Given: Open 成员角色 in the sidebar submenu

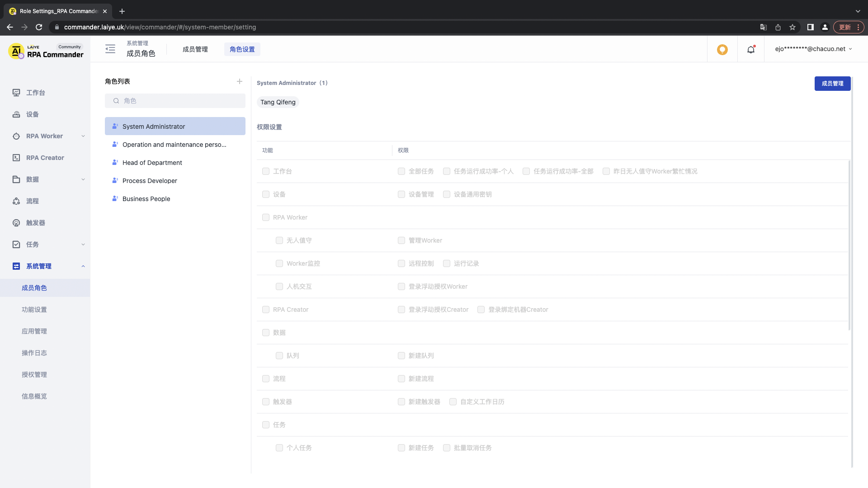Looking at the screenshot, I should point(45,288).
